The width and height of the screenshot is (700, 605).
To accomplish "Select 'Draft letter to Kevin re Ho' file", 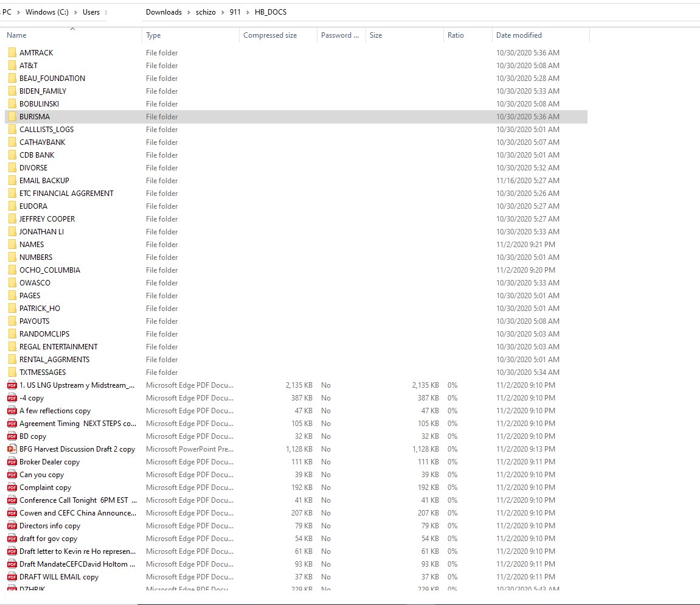I will pyautogui.click(x=78, y=551).
